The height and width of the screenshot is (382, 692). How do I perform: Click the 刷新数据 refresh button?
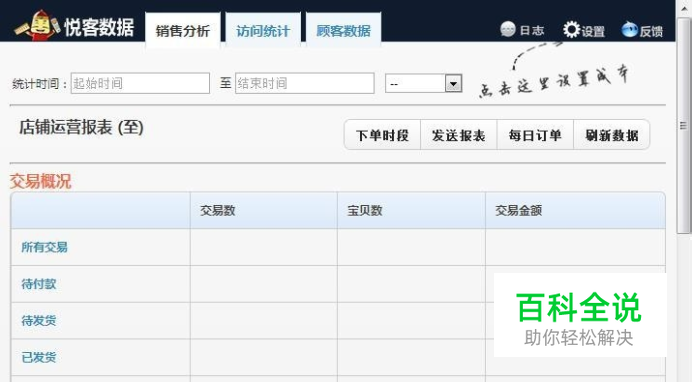coord(612,135)
